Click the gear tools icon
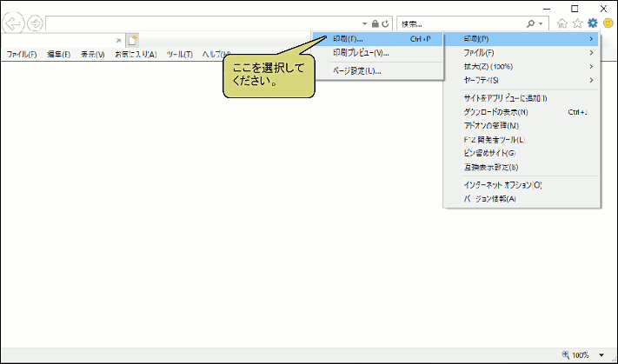Viewport: 618px width, 364px height. pyautogui.click(x=592, y=23)
